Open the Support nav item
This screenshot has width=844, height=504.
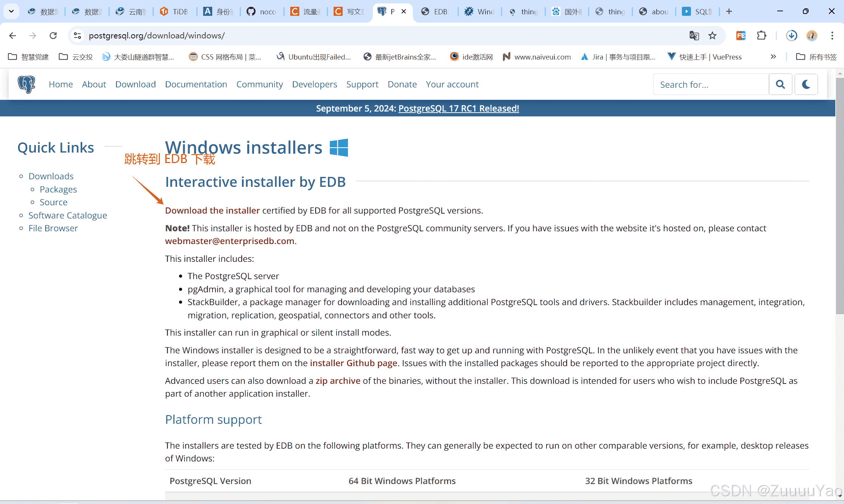362,84
